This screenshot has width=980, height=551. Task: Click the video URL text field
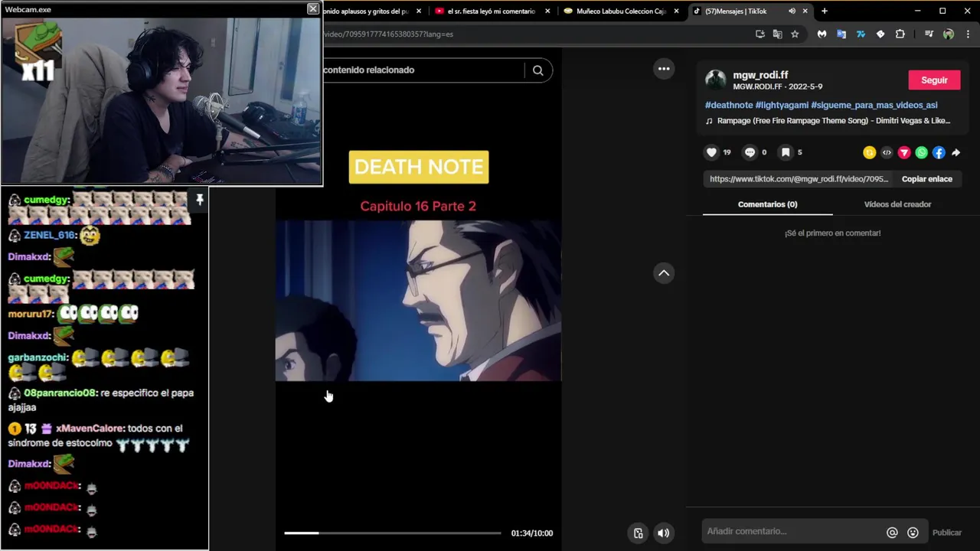click(x=799, y=179)
